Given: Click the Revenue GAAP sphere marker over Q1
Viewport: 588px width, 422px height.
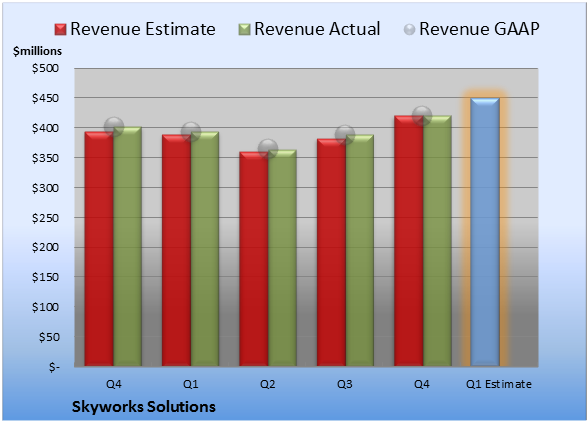Looking at the screenshot, I should click(x=191, y=132).
